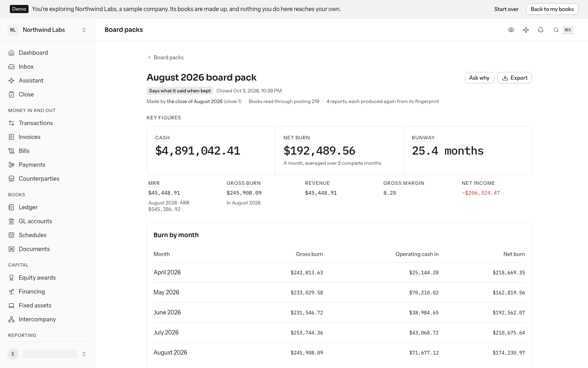Click June 2026 net burn $192,562.07
This screenshot has width=588, height=368.
[509, 313]
